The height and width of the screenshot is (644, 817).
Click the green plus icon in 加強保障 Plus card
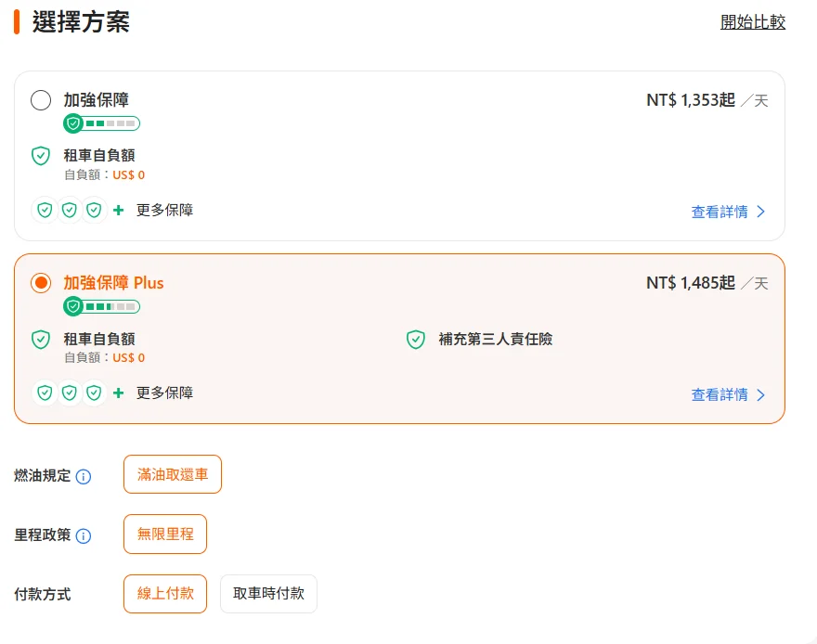click(118, 393)
